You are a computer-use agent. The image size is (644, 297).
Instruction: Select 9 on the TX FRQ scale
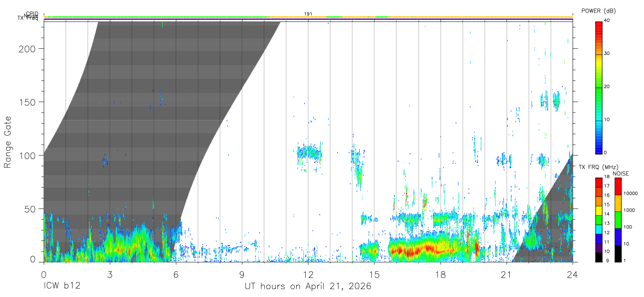tap(606, 260)
